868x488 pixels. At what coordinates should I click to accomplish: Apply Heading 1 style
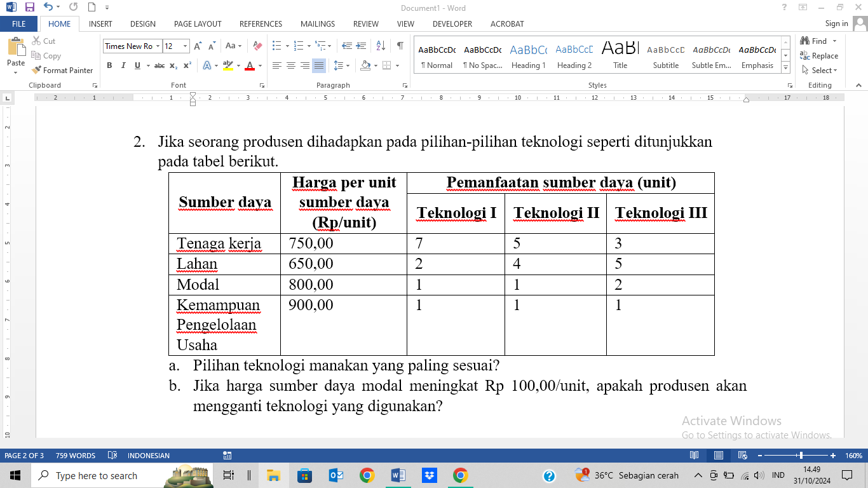coord(528,56)
